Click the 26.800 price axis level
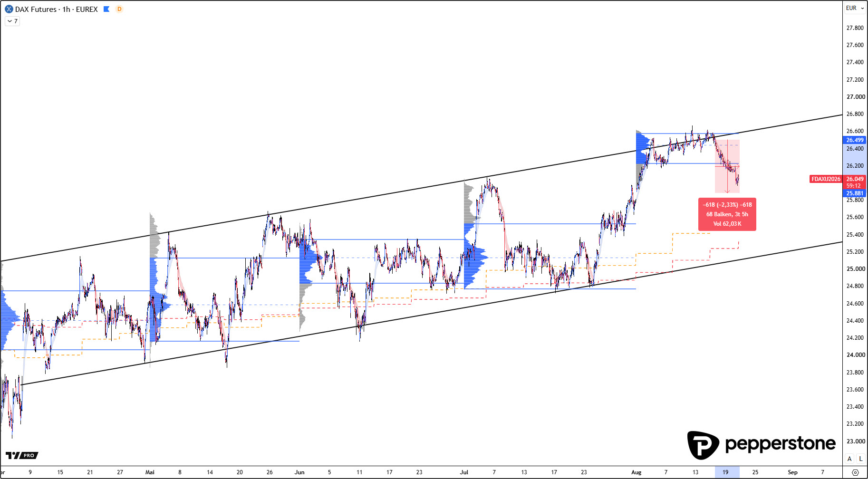The image size is (868, 479). click(x=855, y=114)
